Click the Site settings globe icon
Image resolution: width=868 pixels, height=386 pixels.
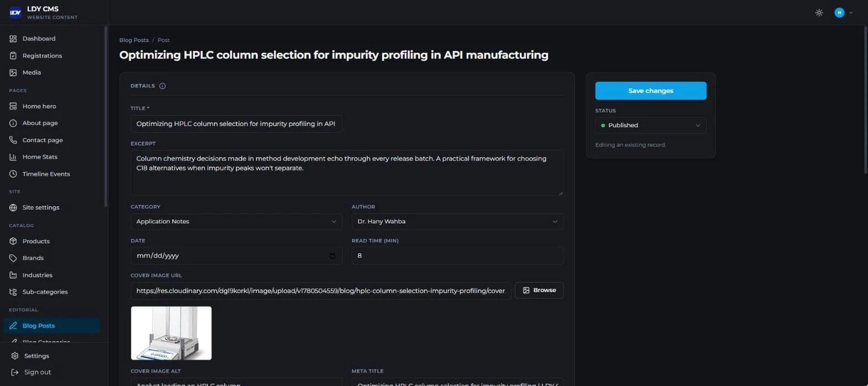[13, 208]
